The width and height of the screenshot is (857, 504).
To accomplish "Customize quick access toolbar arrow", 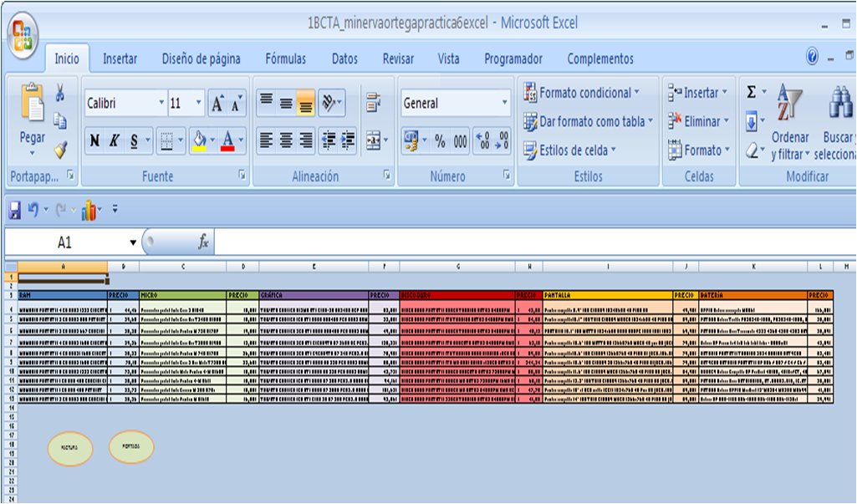I will tap(115, 209).
